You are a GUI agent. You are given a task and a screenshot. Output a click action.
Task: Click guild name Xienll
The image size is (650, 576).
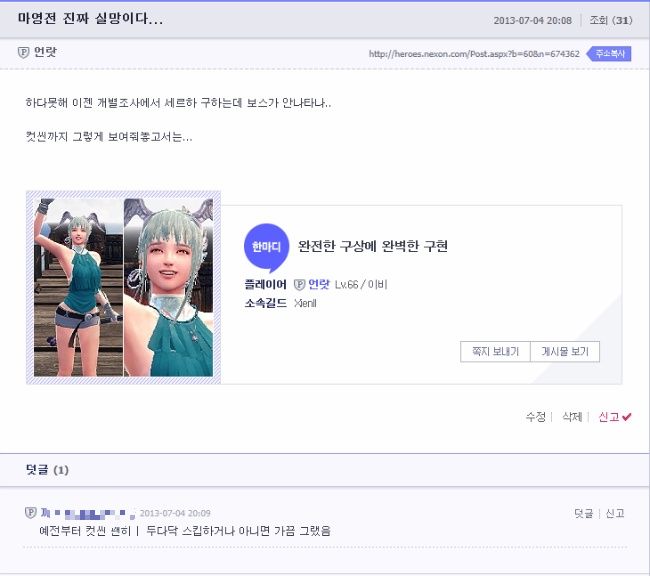[x=305, y=303]
